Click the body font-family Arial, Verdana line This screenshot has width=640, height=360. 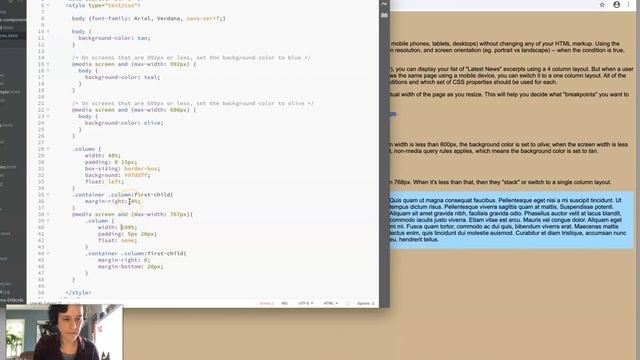click(149, 18)
